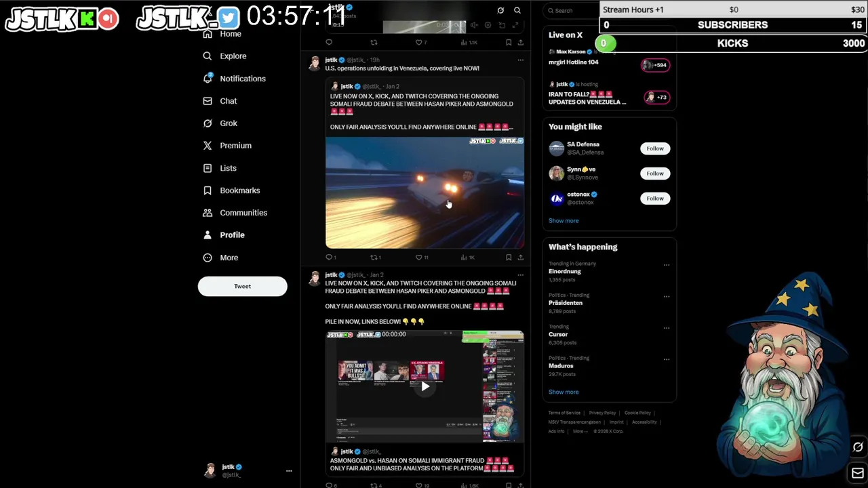Reply to the Venezuela operations post

click(330, 258)
